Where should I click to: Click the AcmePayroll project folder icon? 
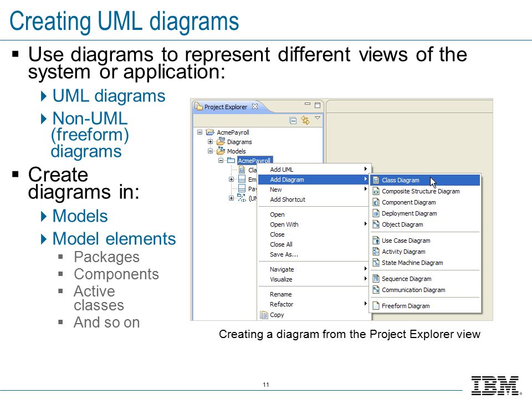click(x=210, y=132)
